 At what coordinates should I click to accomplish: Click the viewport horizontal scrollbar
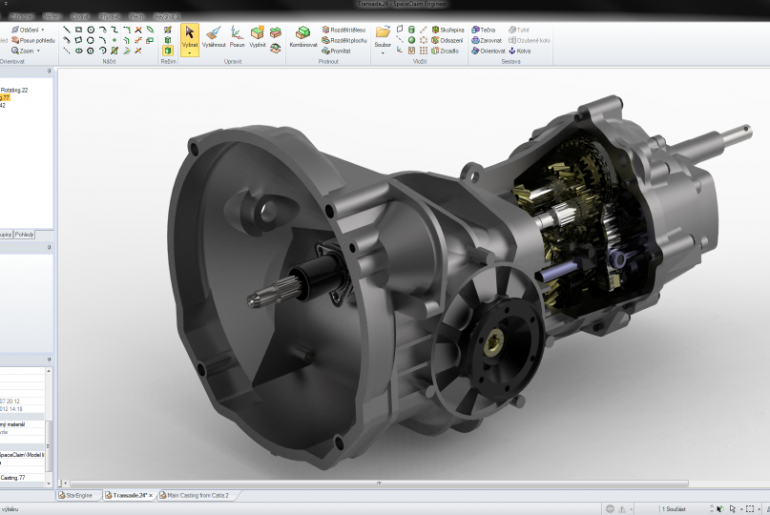point(380,483)
